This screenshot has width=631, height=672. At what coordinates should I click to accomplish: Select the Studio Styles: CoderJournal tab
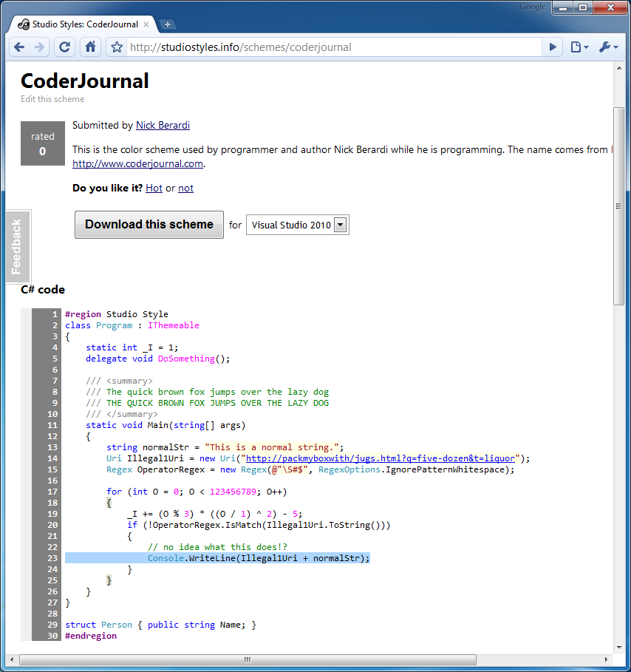(81, 23)
